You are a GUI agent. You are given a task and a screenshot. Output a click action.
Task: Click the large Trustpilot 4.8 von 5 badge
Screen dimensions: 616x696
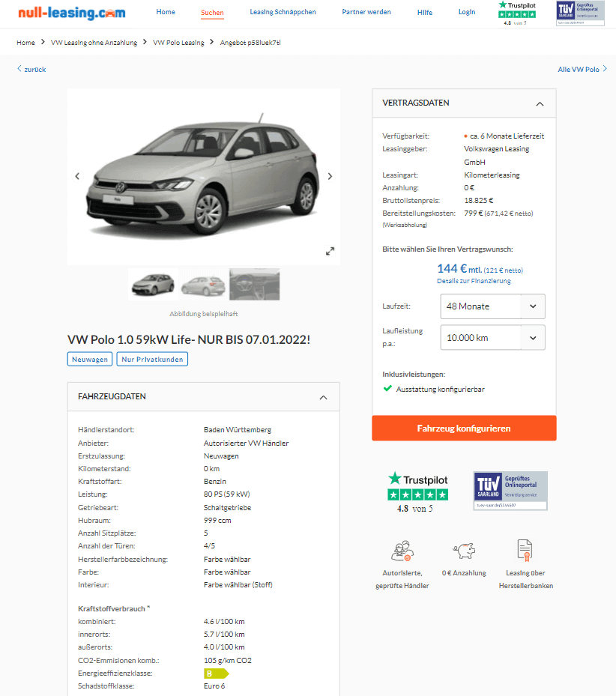tap(418, 492)
